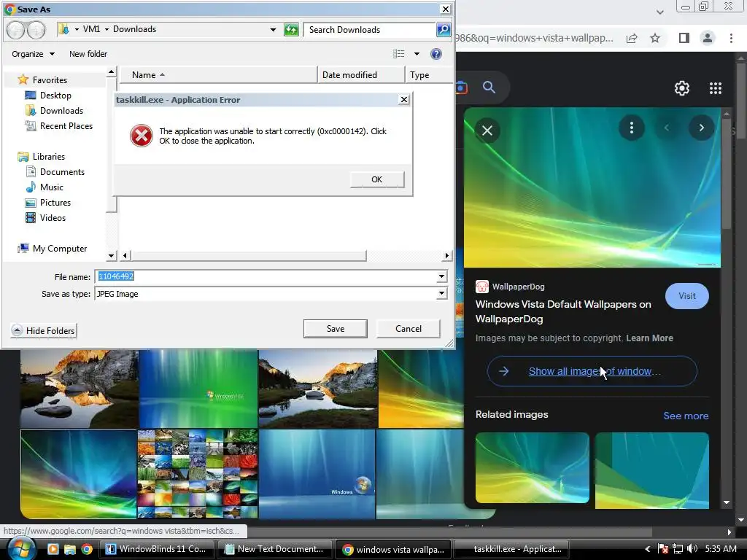Screen dimensions: 747x560
Task: Open the File name dropdown arrow
Action: tap(441, 276)
